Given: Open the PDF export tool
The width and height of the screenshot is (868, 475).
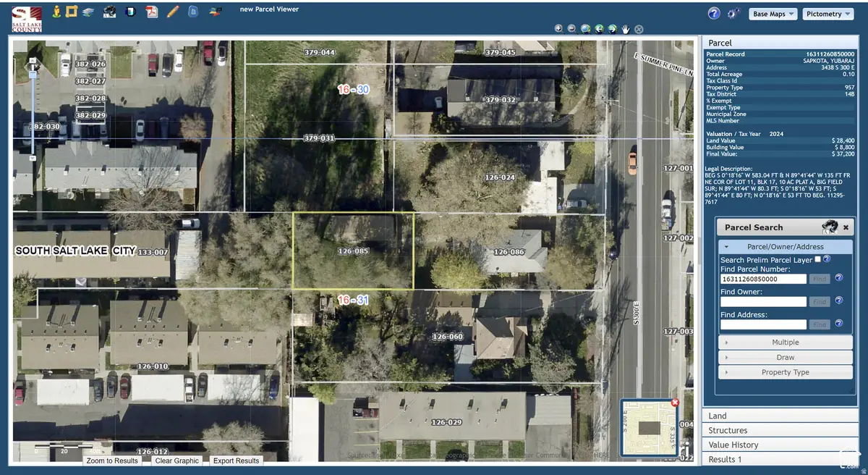Looking at the screenshot, I should coord(152,11).
